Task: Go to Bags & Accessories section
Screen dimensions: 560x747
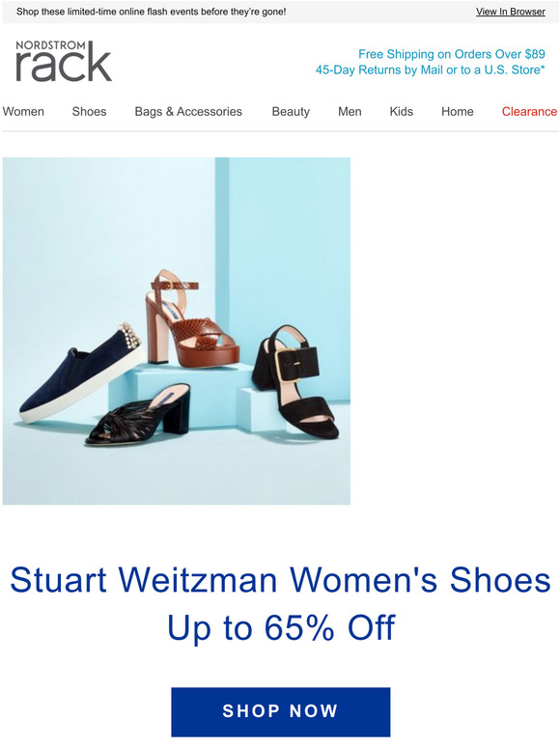Action: coord(188,112)
